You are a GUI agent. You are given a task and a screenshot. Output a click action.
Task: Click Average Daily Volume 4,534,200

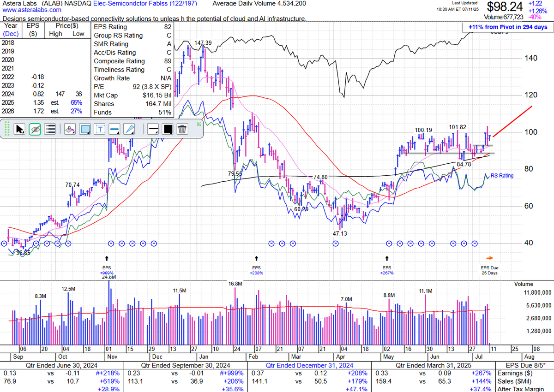[x=259, y=4]
